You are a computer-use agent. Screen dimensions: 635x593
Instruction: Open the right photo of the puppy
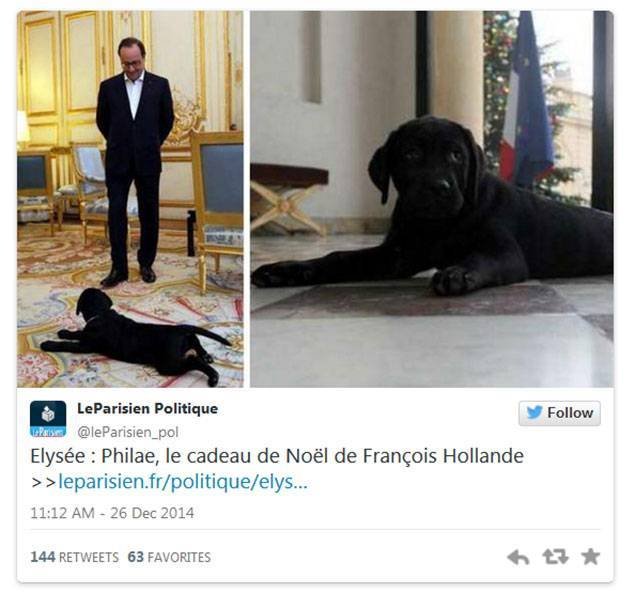pyautogui.click(x=432, y=199)
